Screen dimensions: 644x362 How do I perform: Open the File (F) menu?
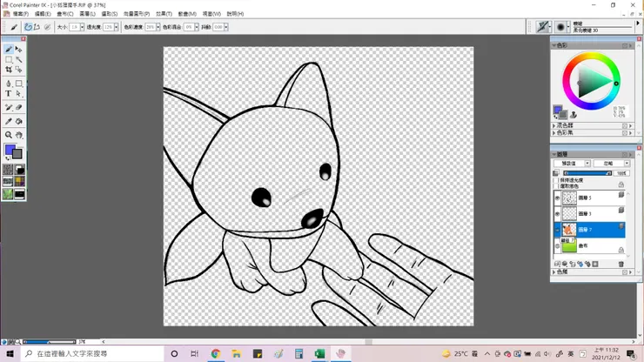click(x=21, y=14)
